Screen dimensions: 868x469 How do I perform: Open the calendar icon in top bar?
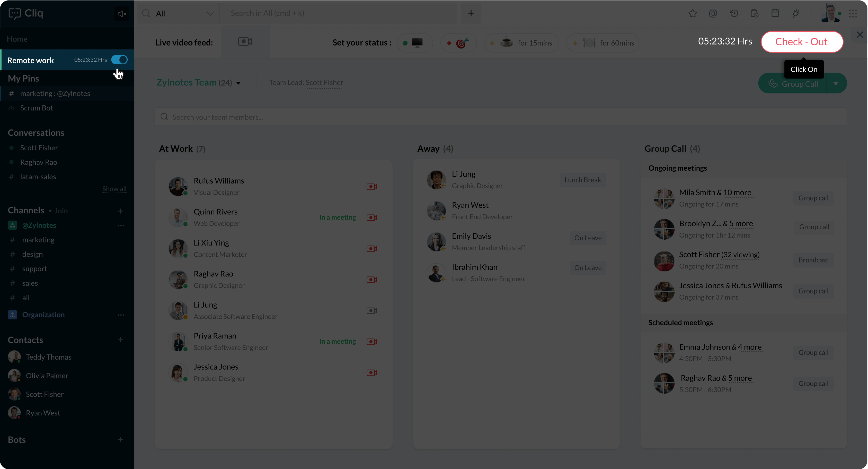tap(775, 13)
